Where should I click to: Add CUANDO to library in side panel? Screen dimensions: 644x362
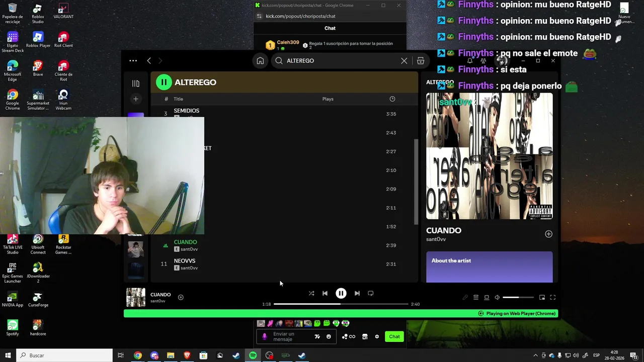coord(548,234)
